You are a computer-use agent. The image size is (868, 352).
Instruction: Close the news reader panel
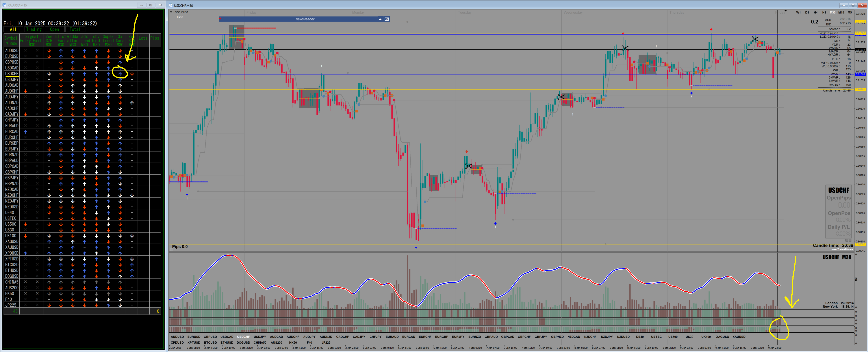386,19
